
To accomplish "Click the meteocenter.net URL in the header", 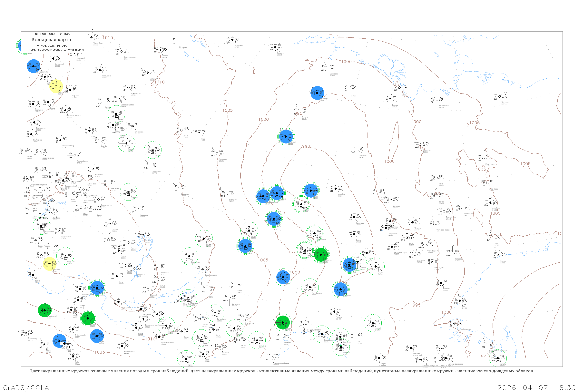I will 55,50.
